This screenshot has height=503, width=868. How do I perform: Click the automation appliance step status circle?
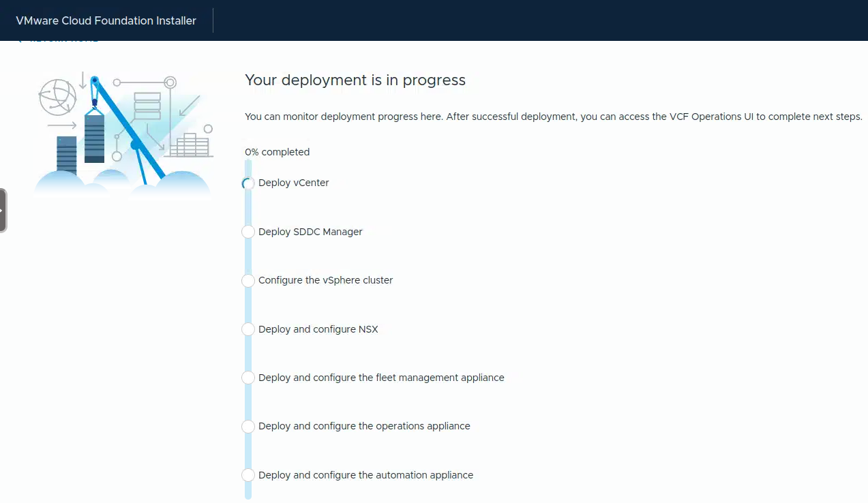point(248,475)
